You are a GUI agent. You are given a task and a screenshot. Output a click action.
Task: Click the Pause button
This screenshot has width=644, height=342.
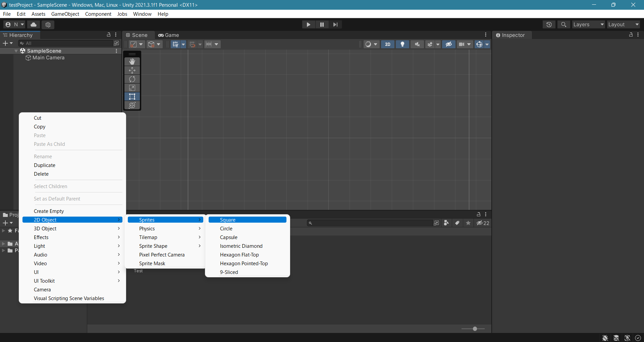322,24
